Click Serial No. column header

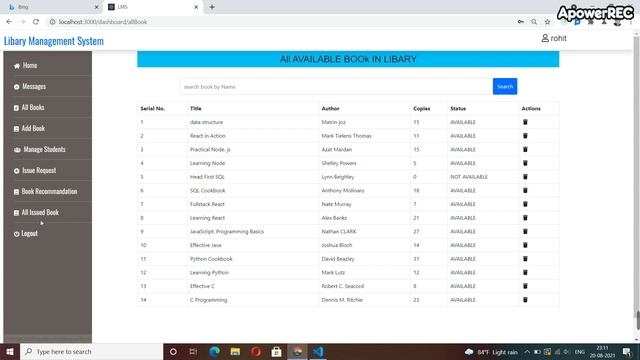click(153, 109)
